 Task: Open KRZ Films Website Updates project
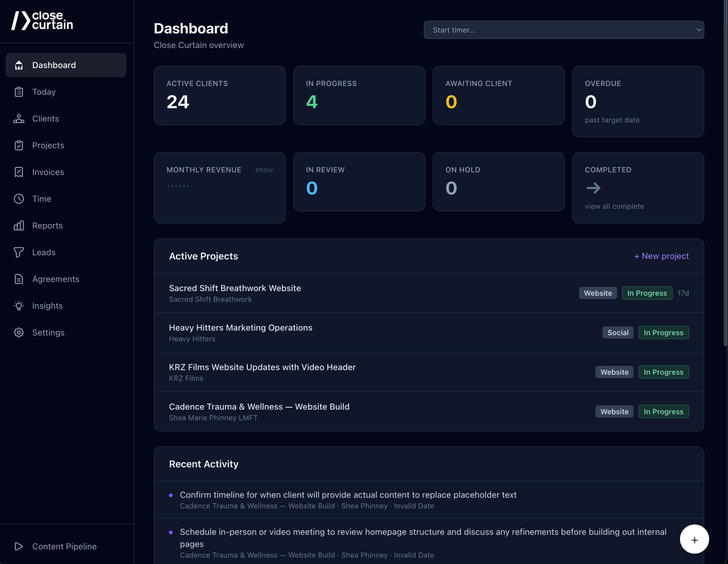click(x=429, y=372)
